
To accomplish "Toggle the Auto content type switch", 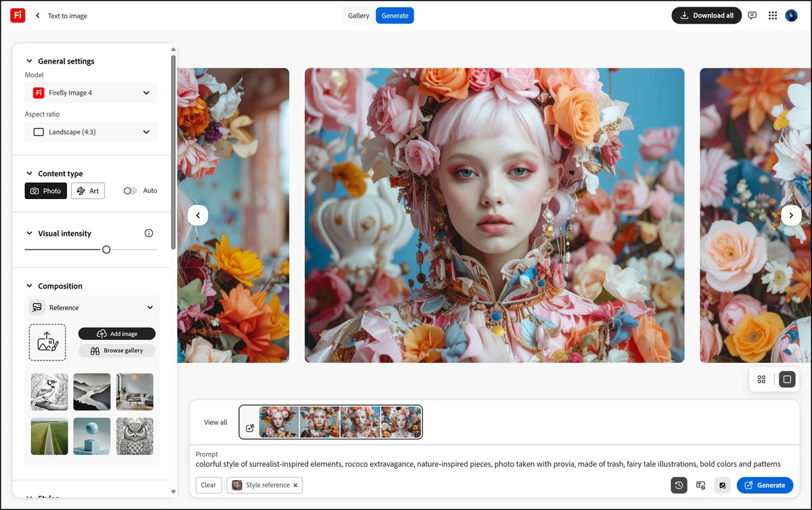I will point(130,191).
